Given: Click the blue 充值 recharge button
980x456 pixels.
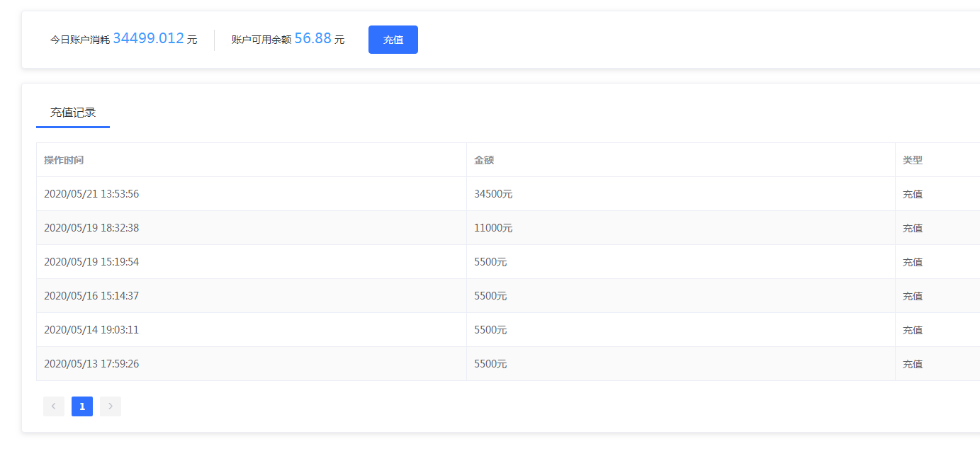Looking at the screenshot, I should tap(393, 40).
